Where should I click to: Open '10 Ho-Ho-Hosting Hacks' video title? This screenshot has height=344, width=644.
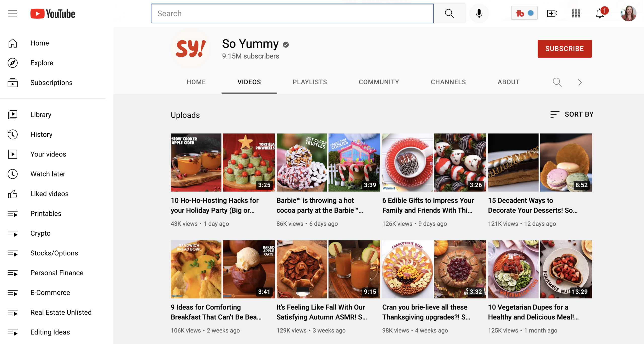[215, 205]
